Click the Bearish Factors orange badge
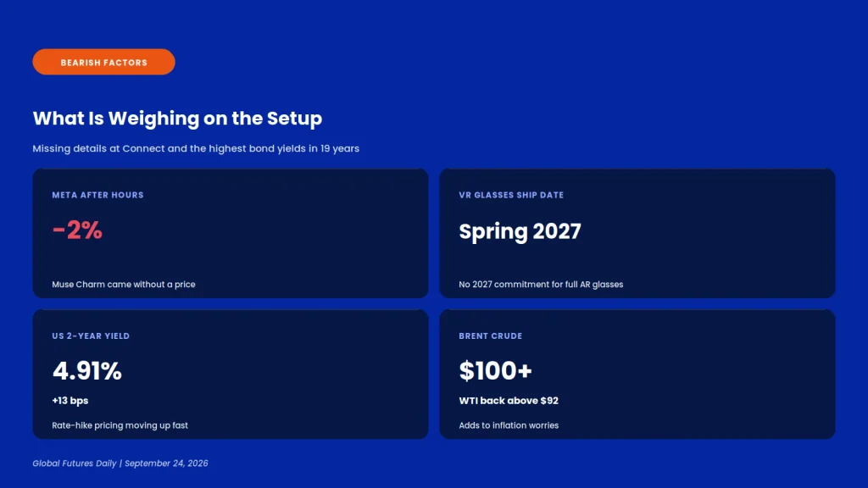 (x=103, y=62)
